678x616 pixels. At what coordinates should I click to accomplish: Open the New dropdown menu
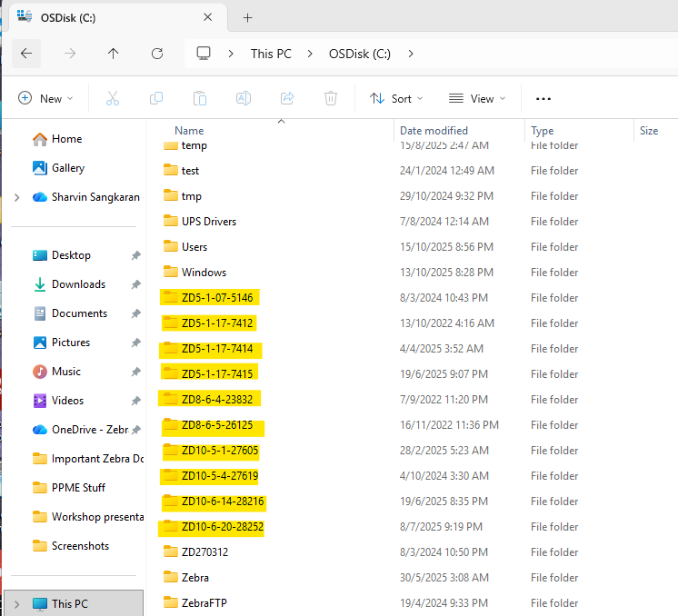(x=45, y=98)
